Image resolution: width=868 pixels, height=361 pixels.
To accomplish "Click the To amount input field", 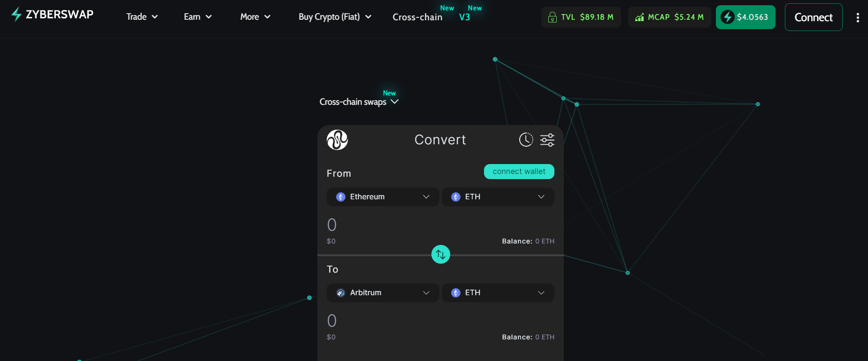I will pos(440,321).
